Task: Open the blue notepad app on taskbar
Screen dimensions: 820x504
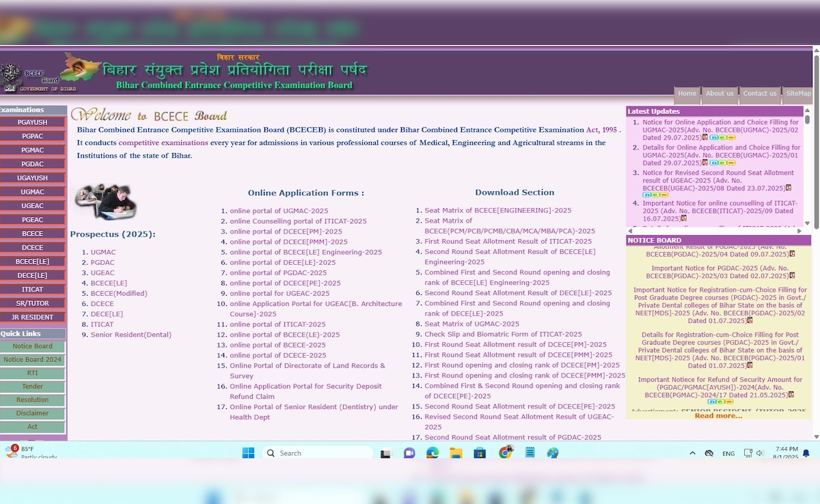Action: (530, 453)
